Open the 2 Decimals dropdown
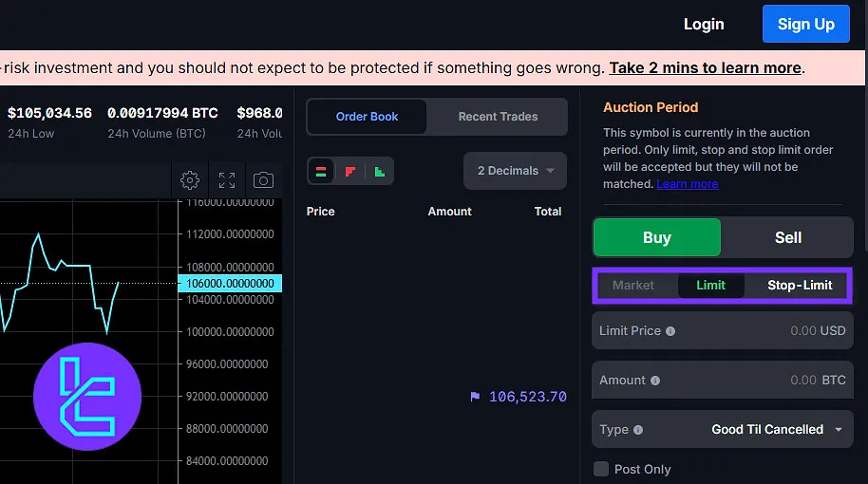The width and height of the screenshot is (868, 484). 515,171
